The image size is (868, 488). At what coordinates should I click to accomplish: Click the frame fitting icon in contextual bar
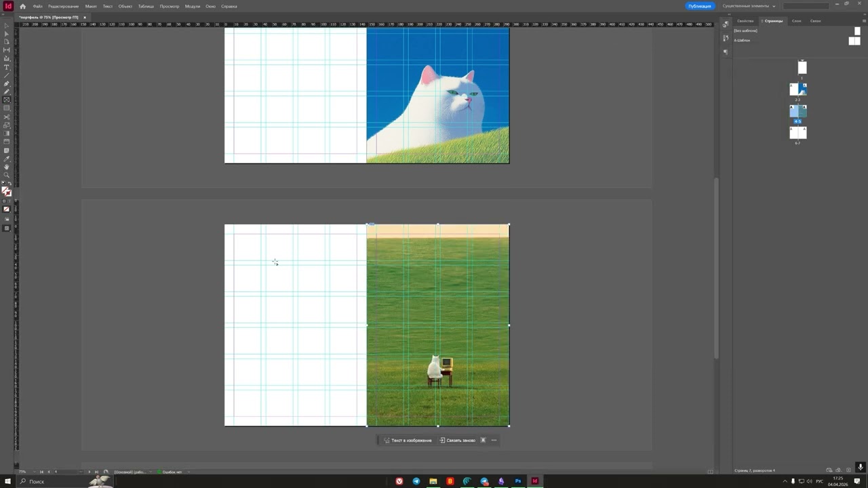483,440
